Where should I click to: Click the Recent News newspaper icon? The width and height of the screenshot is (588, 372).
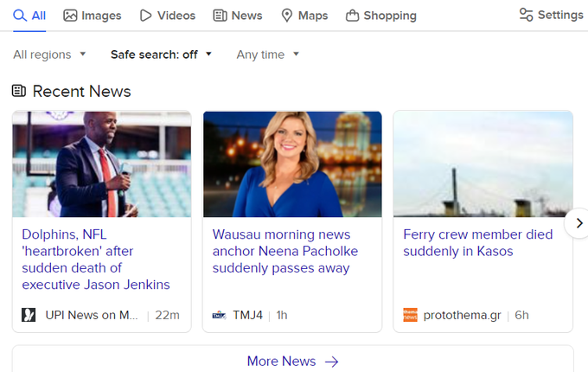point(19,91)
